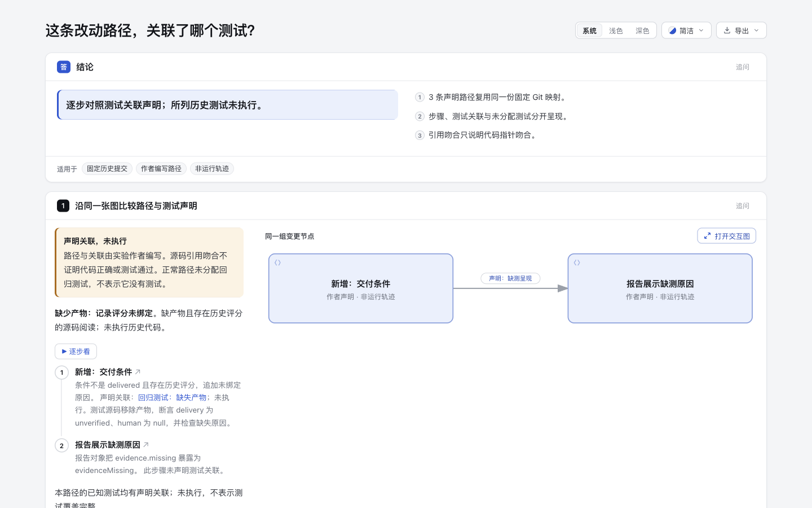
Task: Open the arrow link next to step 新增：交付条件
Action: click(138, 372)
